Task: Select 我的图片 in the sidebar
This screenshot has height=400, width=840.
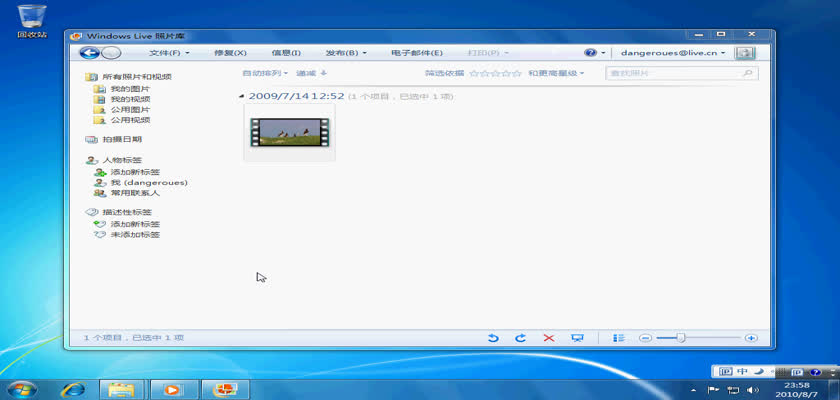Action: tap(130, 89)
